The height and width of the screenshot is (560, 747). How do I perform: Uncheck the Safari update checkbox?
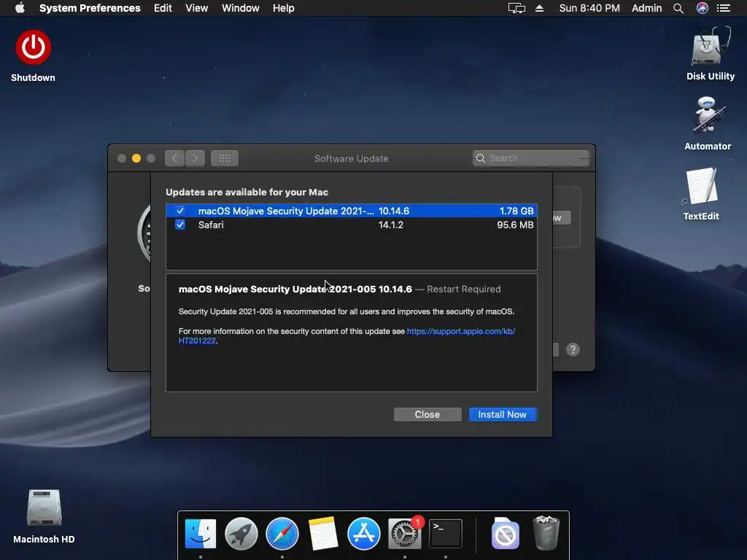pyautogui.click(x=180, y=225)
